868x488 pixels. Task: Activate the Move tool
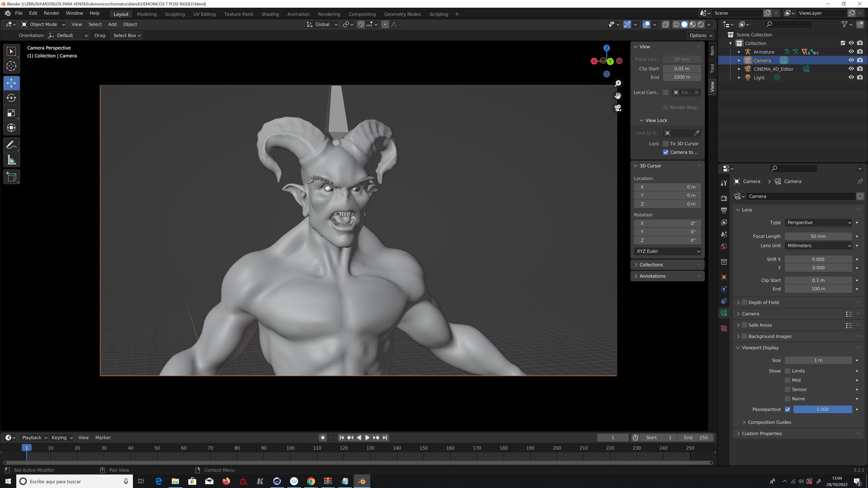(11, 83)
